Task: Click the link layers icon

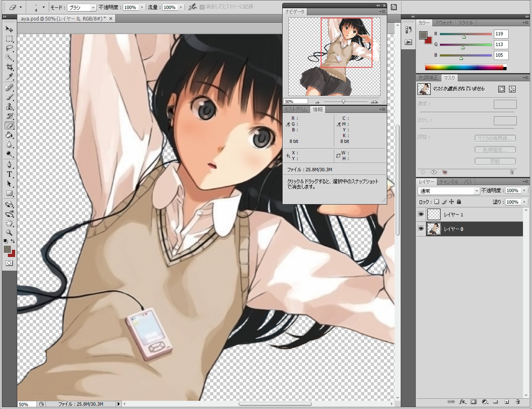Action: [451, 402]
